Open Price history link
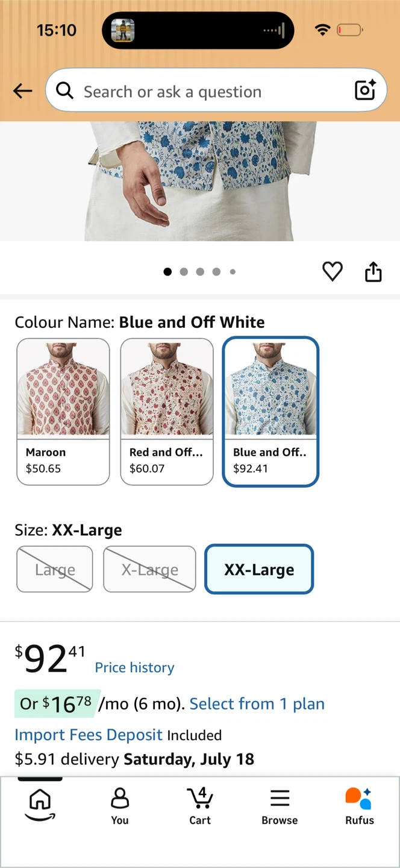 [x=134, y=667]
